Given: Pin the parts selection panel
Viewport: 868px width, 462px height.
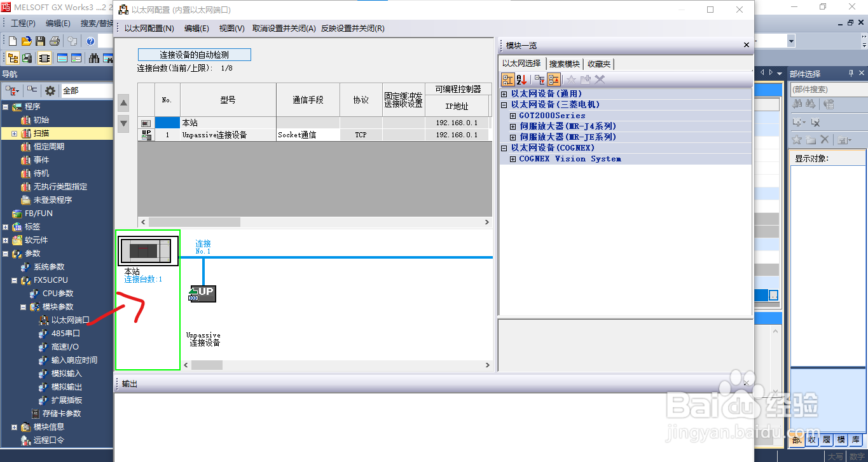Looking at the screenshot, I should click(851, 74).
